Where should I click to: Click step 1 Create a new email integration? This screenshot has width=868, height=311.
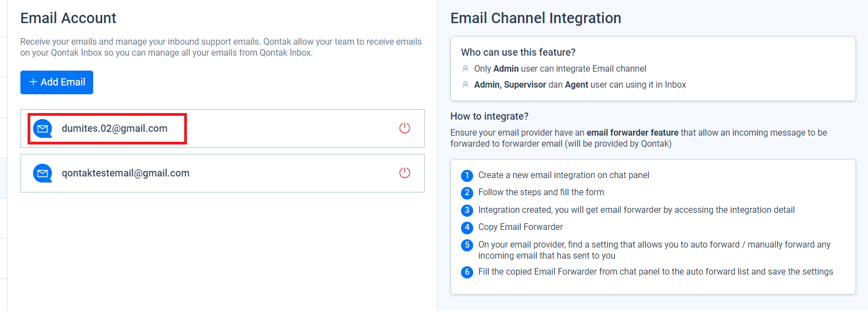564,175
